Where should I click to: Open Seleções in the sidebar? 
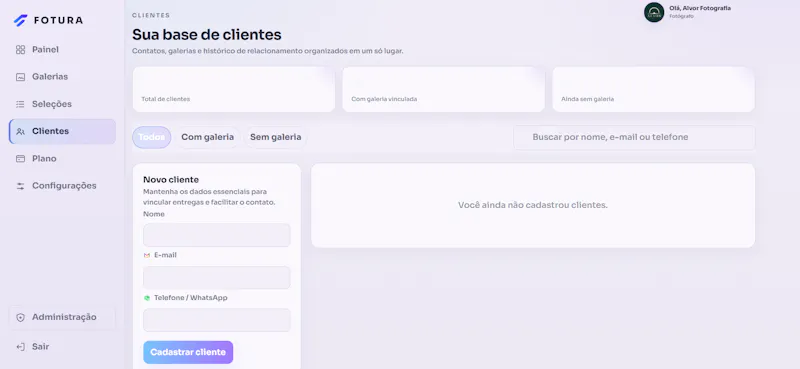62,104
